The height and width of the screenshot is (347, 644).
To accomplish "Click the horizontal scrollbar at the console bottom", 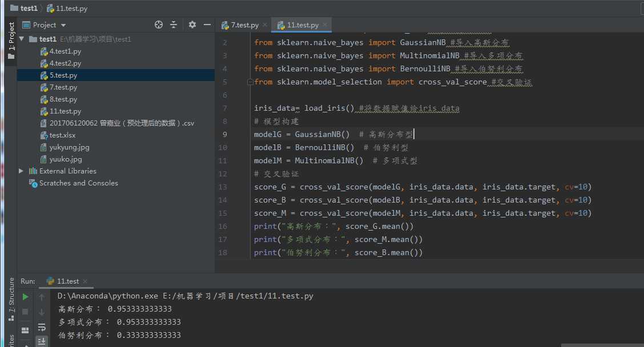I will (x=602, y=345).
